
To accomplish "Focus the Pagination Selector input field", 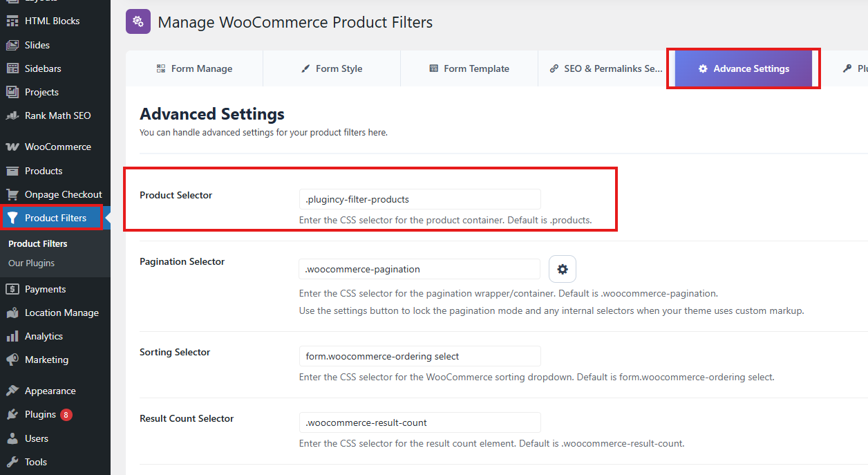I will coord(420,269).
